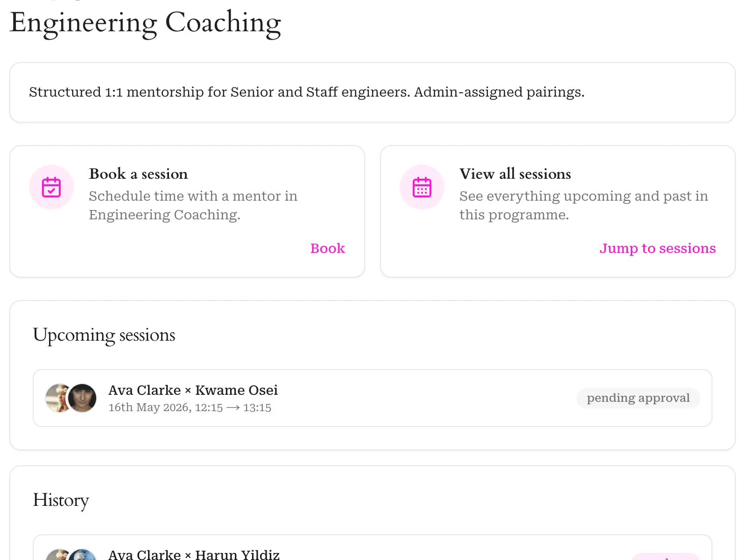Click the Upcoming sessions heading
Image resolution: width=747 pixels, height=560 pixels.
pos(104,336)
